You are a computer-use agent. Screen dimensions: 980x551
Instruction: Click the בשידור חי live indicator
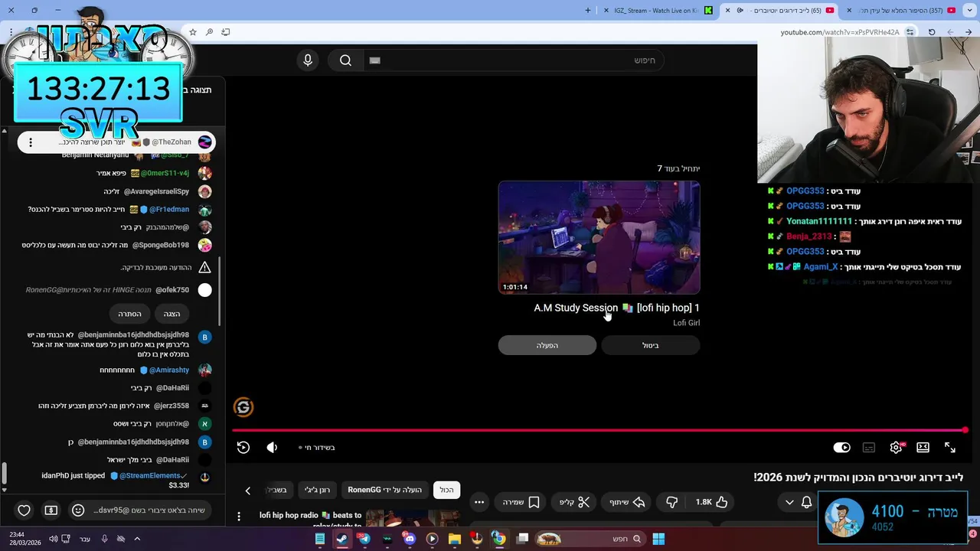(x=316, y=448)
